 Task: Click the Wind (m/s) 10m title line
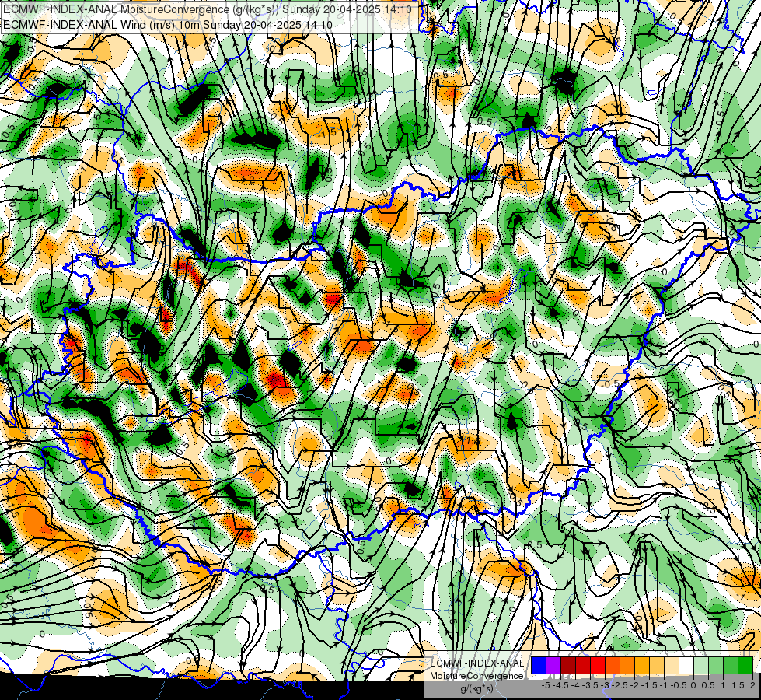(167, 24)
